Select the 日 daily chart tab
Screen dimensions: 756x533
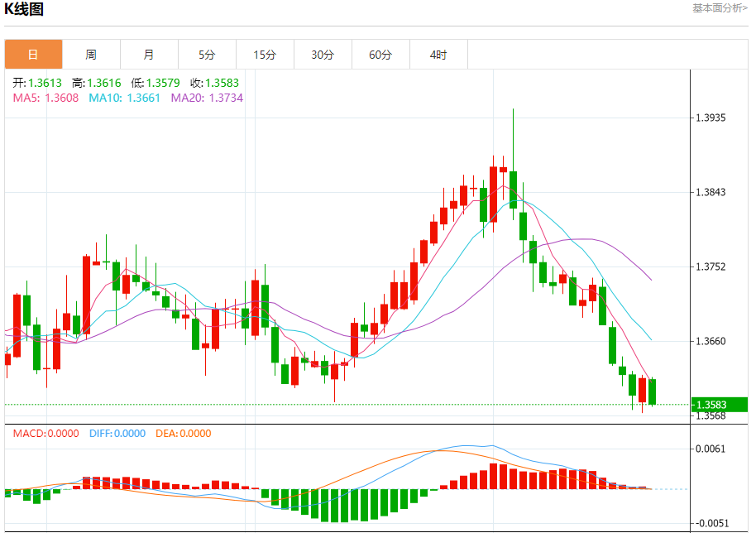33,55
